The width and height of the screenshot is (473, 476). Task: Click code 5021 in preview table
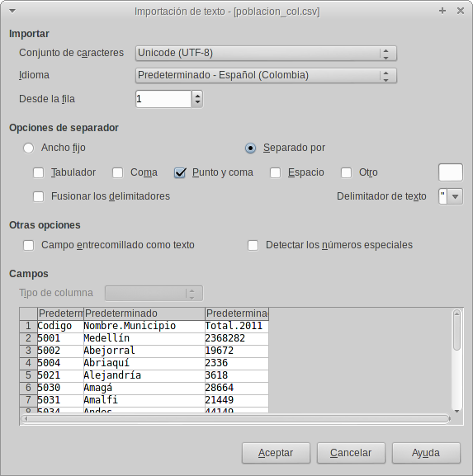click(60, 376)
